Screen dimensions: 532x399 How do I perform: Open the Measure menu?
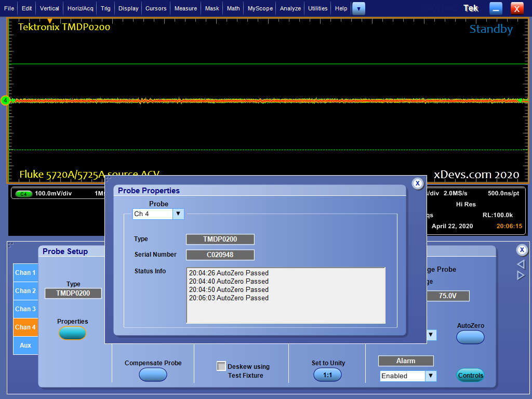coord(185,8)
